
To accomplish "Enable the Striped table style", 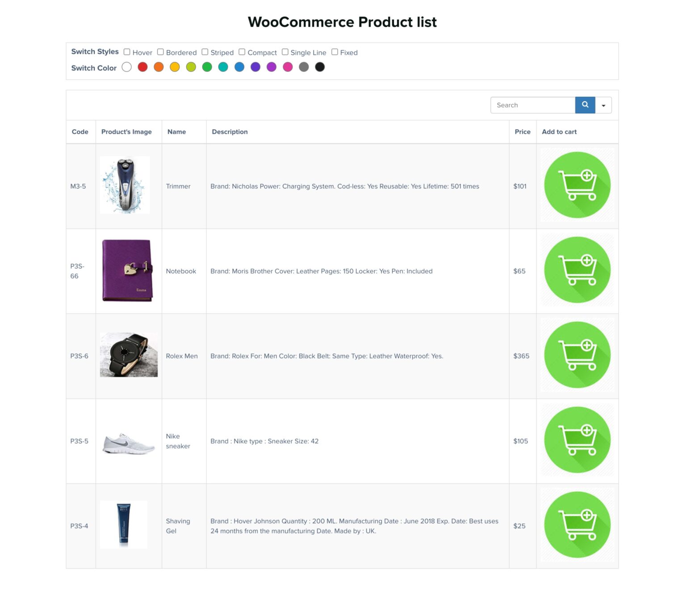I will [205, 52].
